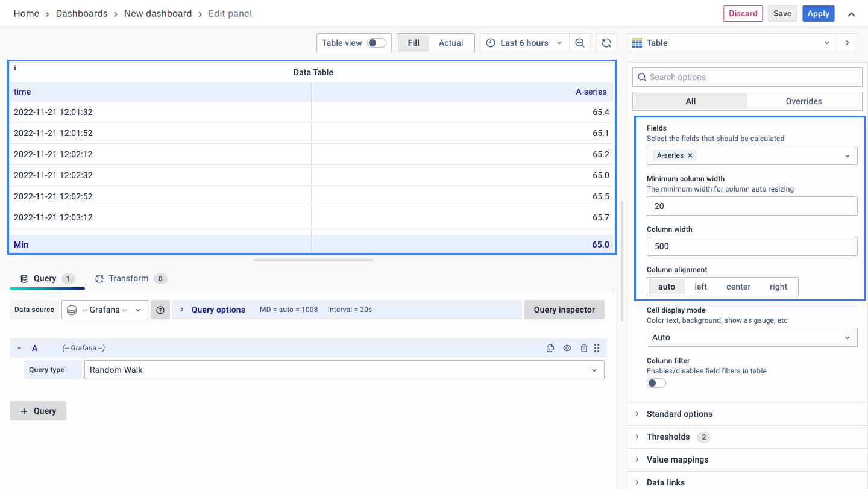Set column alignment to center

click(x=738, y=287)
